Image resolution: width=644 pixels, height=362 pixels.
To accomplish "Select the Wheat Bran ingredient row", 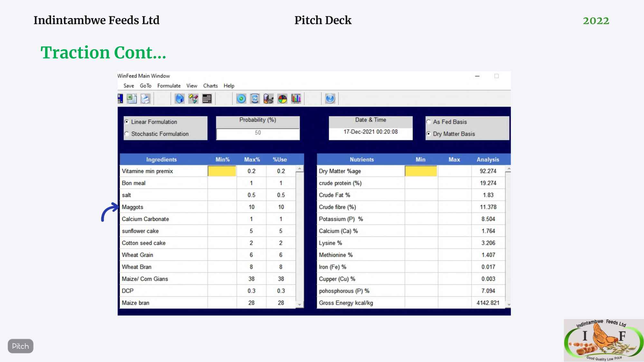I will 208,267.
